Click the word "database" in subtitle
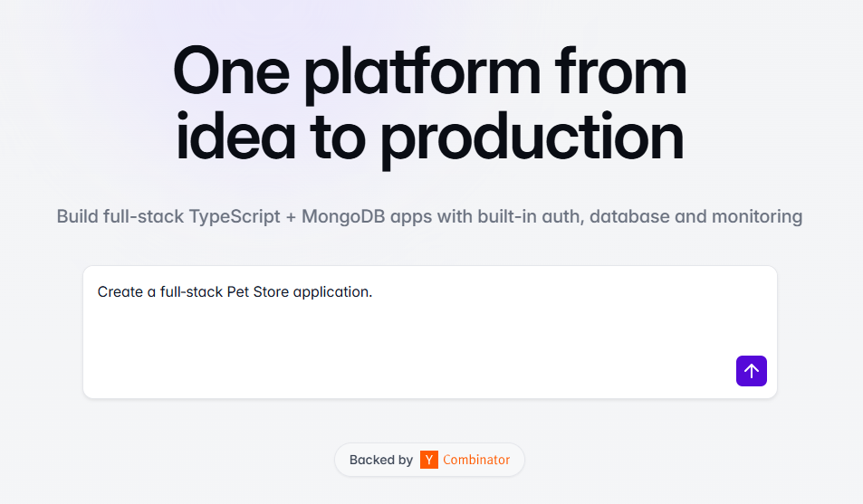 click(x=622, y=217)
